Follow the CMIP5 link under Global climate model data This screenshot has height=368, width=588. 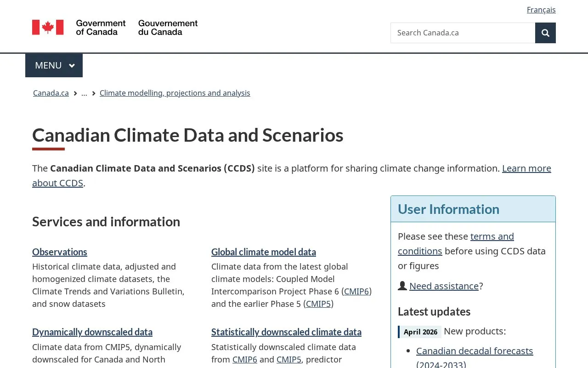point(318,304)
